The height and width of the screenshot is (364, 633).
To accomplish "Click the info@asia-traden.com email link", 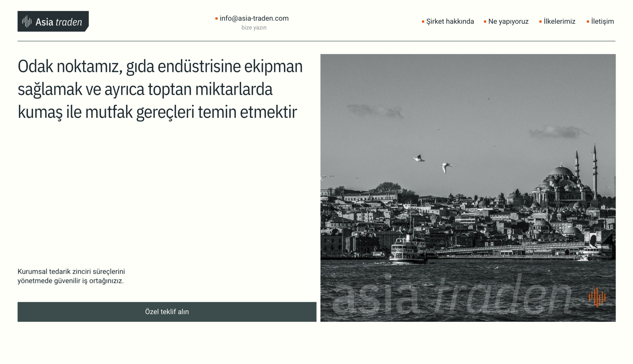I will click(254, 18).
